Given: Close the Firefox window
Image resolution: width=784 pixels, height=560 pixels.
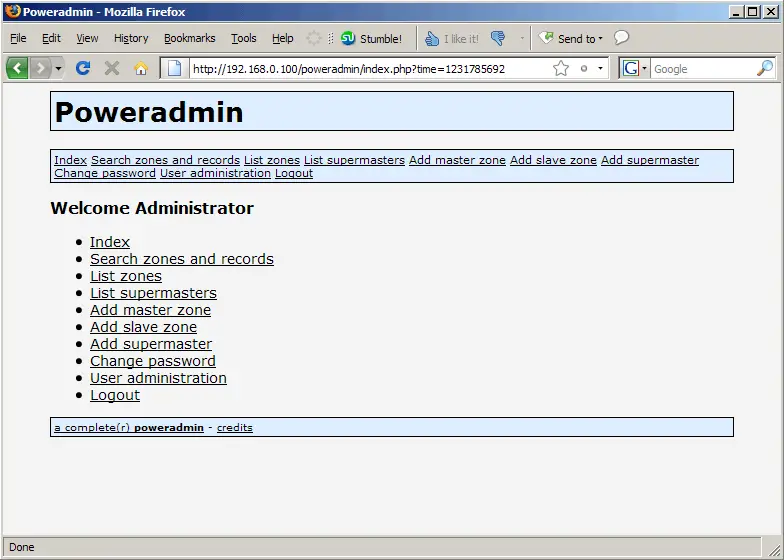Looking at the screenshot, I should [x=770, y=12].
